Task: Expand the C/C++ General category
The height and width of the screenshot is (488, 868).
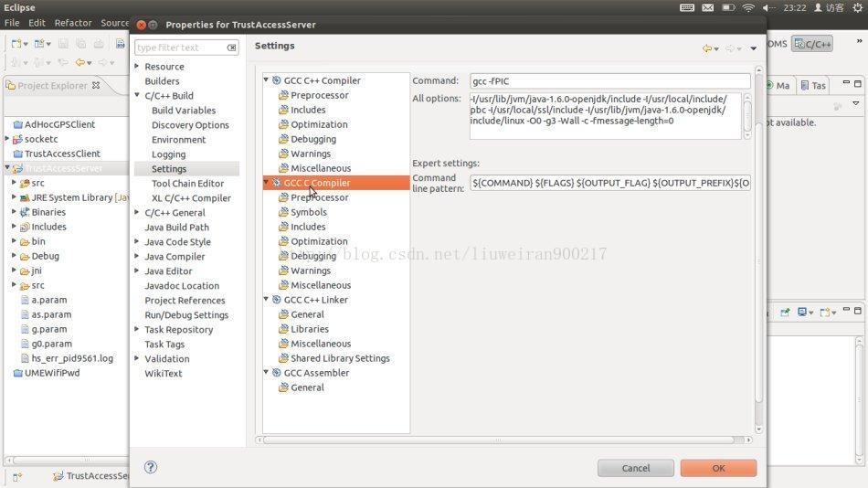Action: click(137, 212)
